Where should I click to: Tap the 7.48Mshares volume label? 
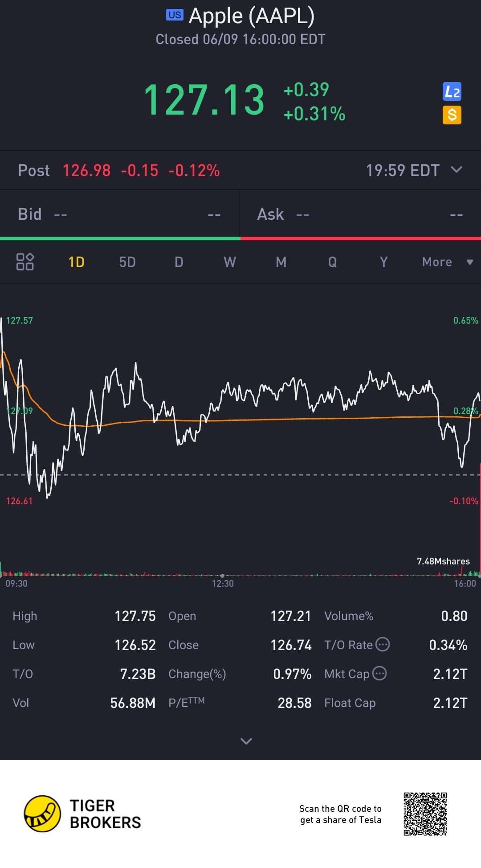pyautogui.click(x=443, y=561)
